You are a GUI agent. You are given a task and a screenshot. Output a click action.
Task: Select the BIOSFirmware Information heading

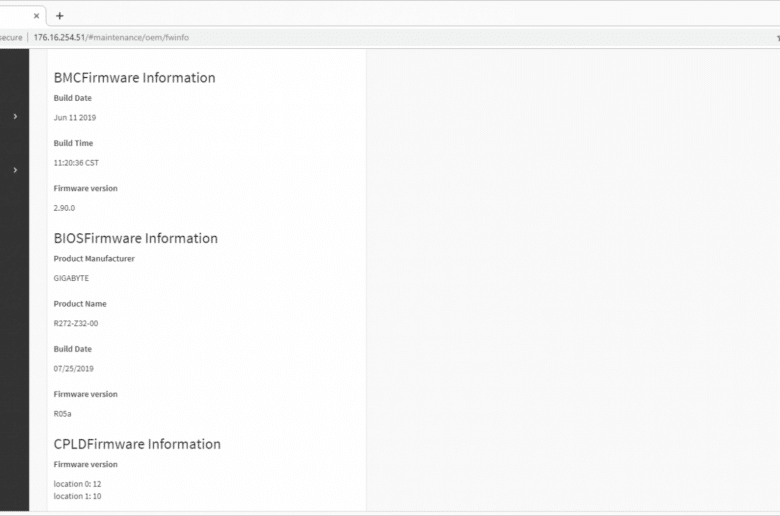point(135,238)
